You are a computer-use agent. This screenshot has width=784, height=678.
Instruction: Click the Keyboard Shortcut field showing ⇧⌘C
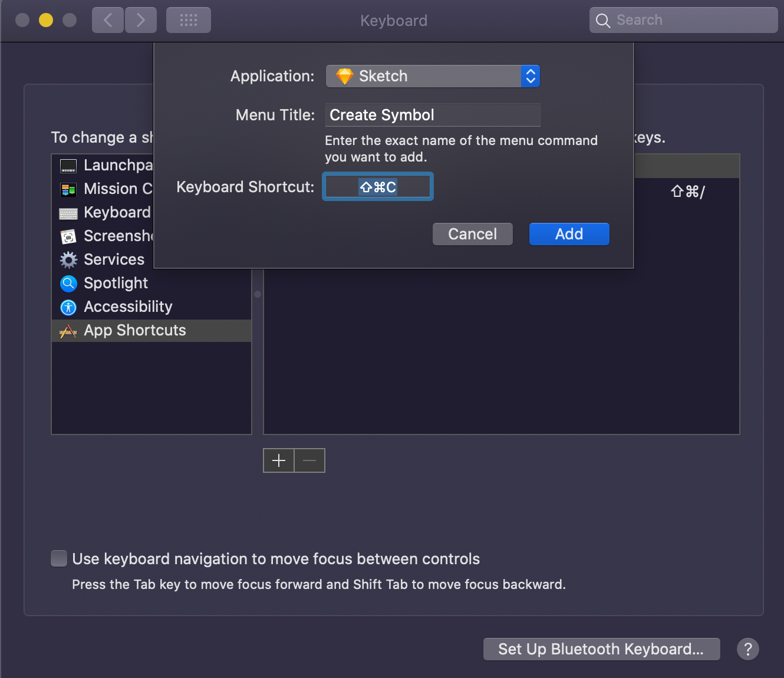378,187
